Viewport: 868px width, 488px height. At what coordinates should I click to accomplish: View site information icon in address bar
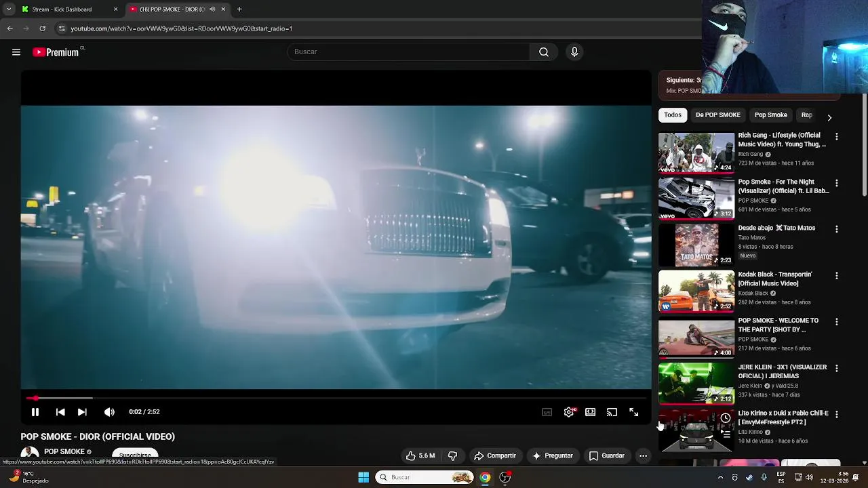click(x=62, y=28)
